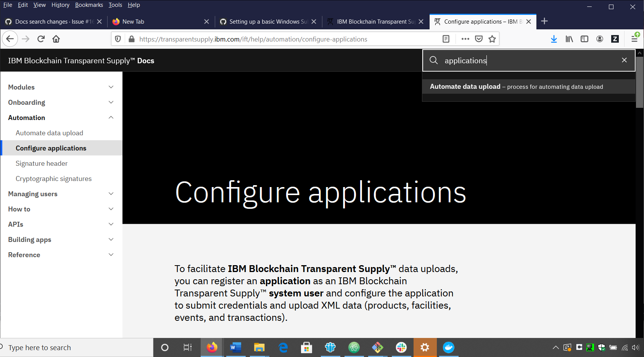Click the forward navigation arrow
This screenshot has height=357, width=644.
(x=26, y=39)
